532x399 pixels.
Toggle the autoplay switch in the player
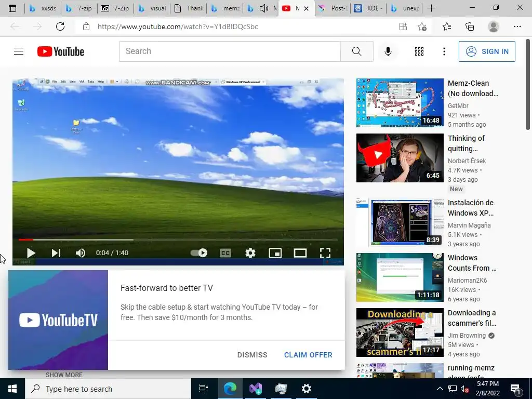click(x=199, y=253)
